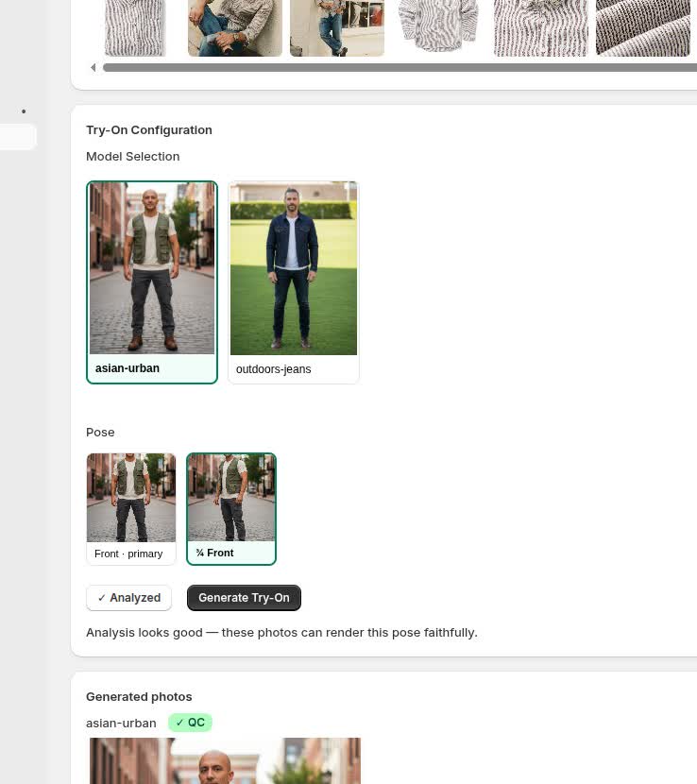Open the seated man in striped shirt thumbnail
This screenshot has width=697, height=784.
point(235,27)
